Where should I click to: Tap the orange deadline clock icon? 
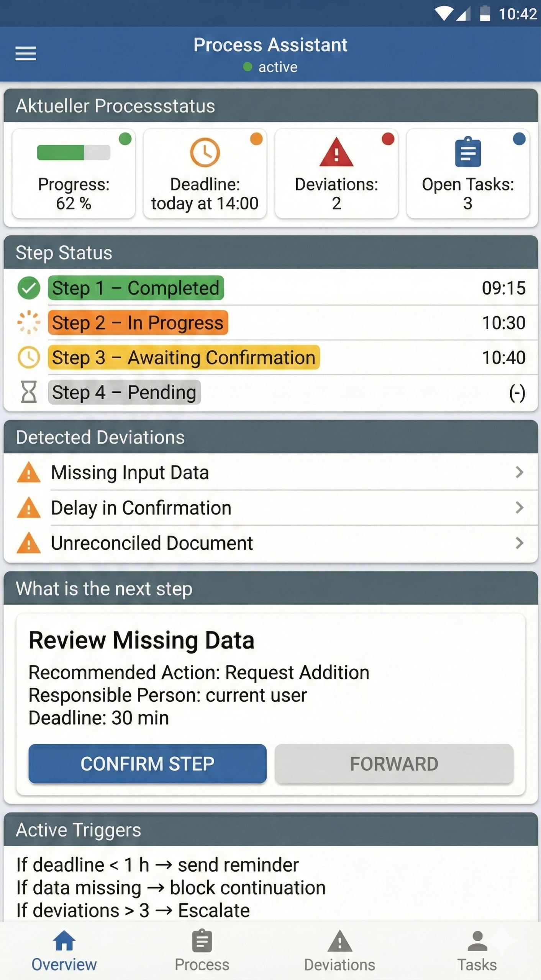pyautogui.click(x=205, y=152)
